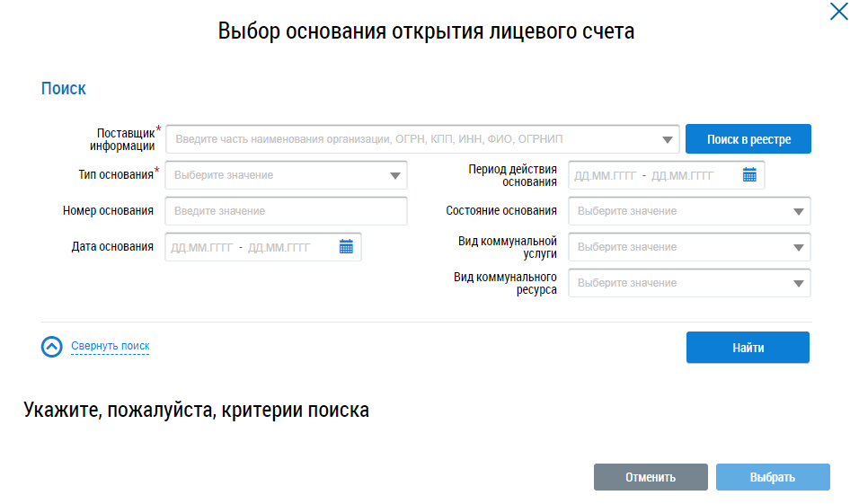
Task: Expand the Поставщик информации dropdown arrow
Action: [x=667, y=140]
